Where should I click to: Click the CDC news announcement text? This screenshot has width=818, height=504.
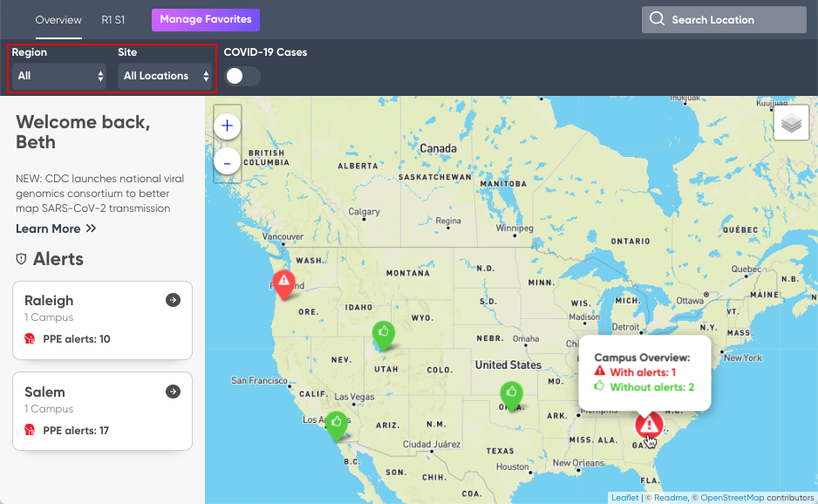coord(99,194)
